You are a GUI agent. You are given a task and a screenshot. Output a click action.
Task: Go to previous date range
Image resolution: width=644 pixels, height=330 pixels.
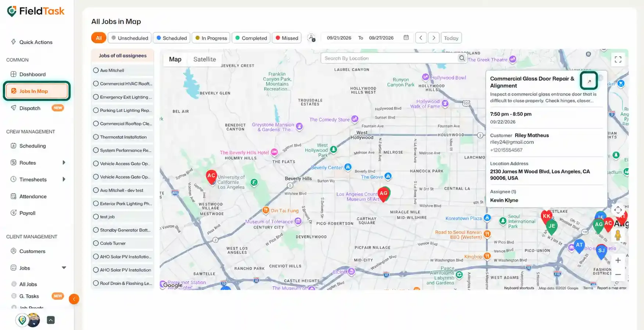click(421, 38)
